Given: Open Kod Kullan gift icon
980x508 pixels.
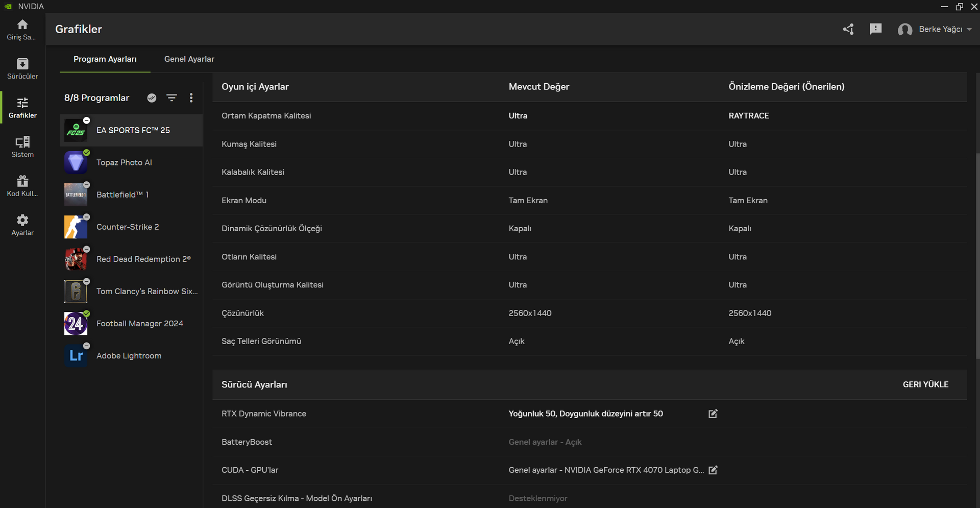Looking at the screenshot, I should [22, 186].
